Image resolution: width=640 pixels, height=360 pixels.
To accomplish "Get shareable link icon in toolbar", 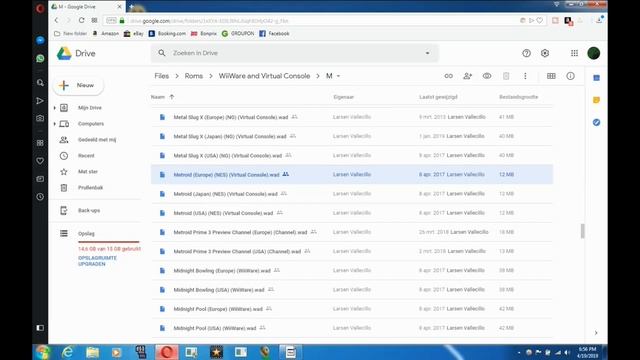I will 449,76.
